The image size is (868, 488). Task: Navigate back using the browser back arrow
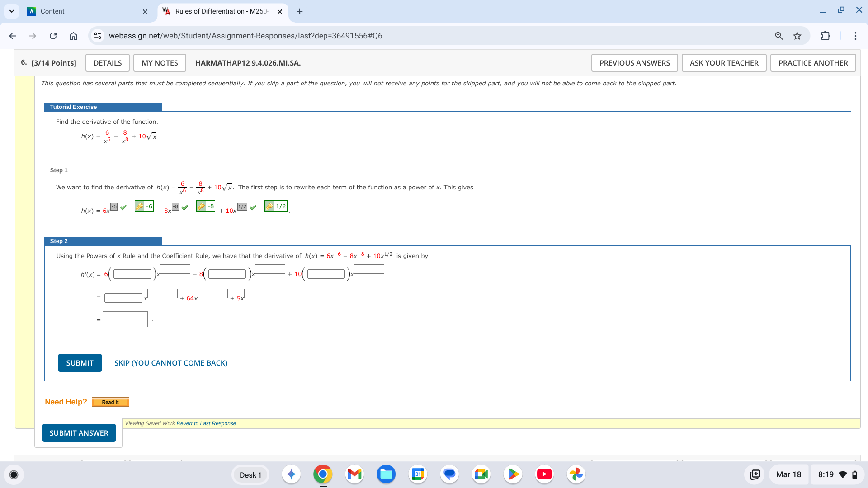[x=12, y=36]
